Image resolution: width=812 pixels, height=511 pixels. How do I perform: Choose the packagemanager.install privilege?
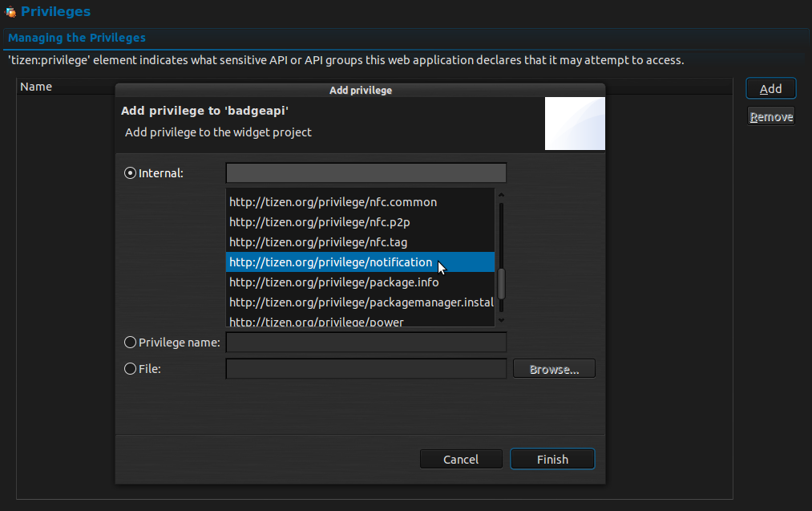coord(361,302)
